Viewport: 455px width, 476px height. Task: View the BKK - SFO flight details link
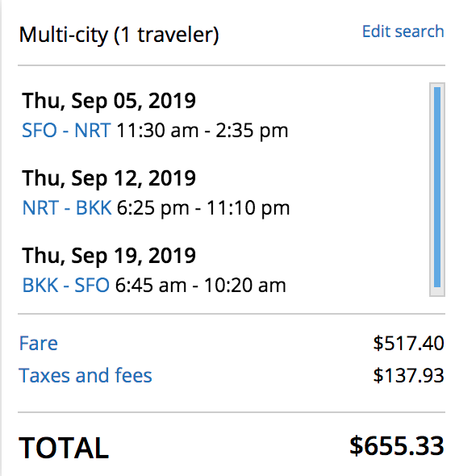point(66,286)
